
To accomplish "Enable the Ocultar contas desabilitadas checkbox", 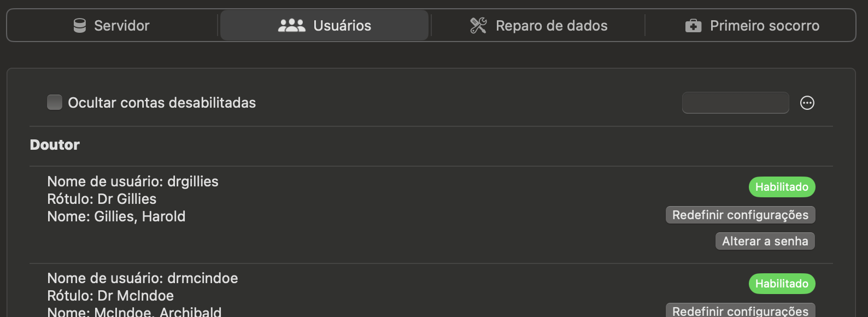I will tap(55, 102).
